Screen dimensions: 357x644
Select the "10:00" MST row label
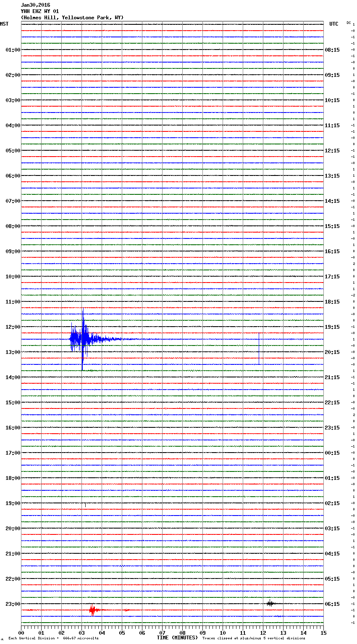click(13, 277)
